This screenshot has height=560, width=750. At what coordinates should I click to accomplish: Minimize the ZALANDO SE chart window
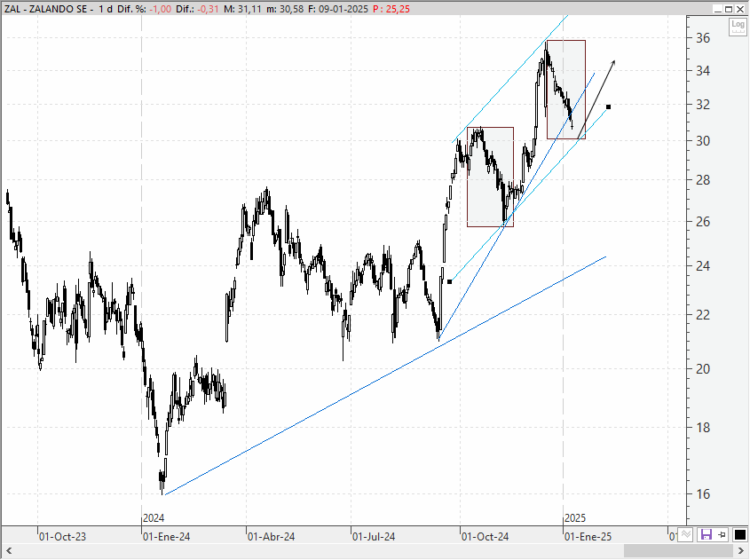point(717,9)
